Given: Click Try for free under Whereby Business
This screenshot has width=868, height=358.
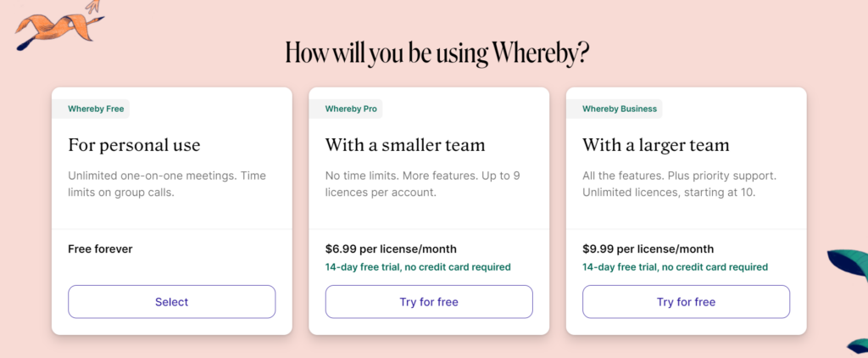Looking at the screenshot, I should pos(686,302).
